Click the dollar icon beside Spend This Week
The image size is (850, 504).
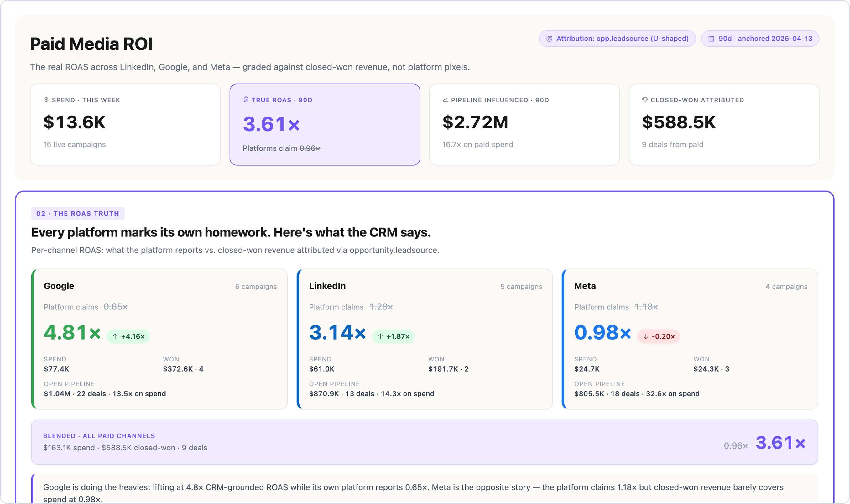tap(46, 100)
